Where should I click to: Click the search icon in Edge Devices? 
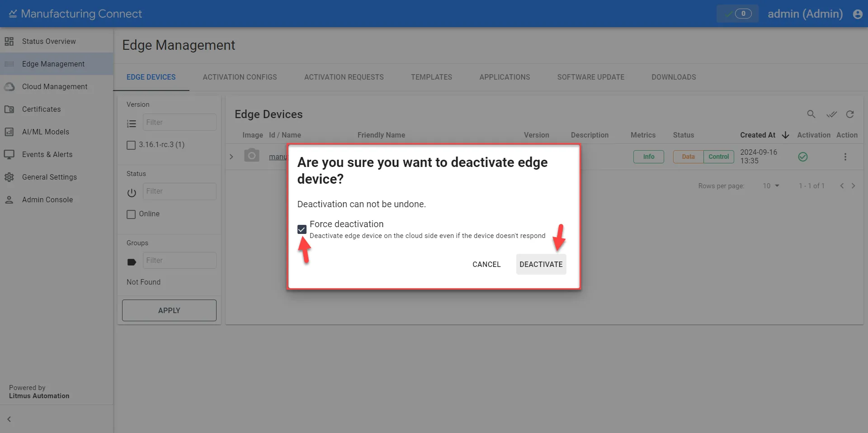[811, 114]
